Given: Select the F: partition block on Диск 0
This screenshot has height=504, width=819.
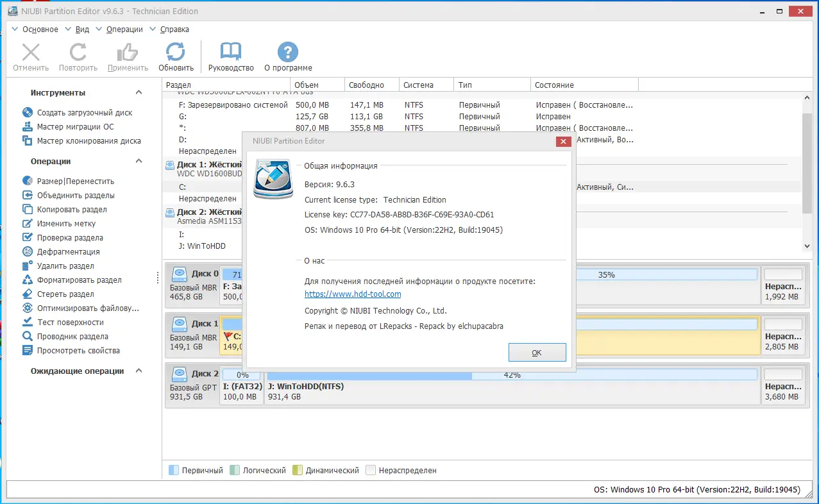Looking at the screenshot, I should [231, 285].
